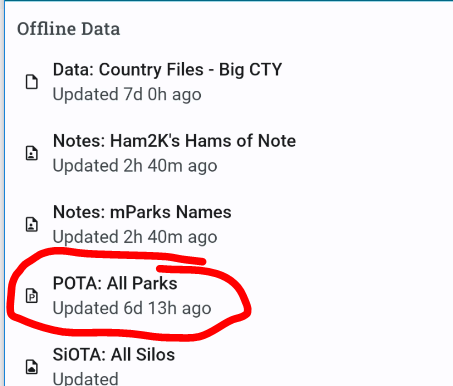Image resolution: width=453 pixels, height=386 pixels.
Task: Select Notes: Ham2K's Hams of Note
Action: tap(228, 153)
